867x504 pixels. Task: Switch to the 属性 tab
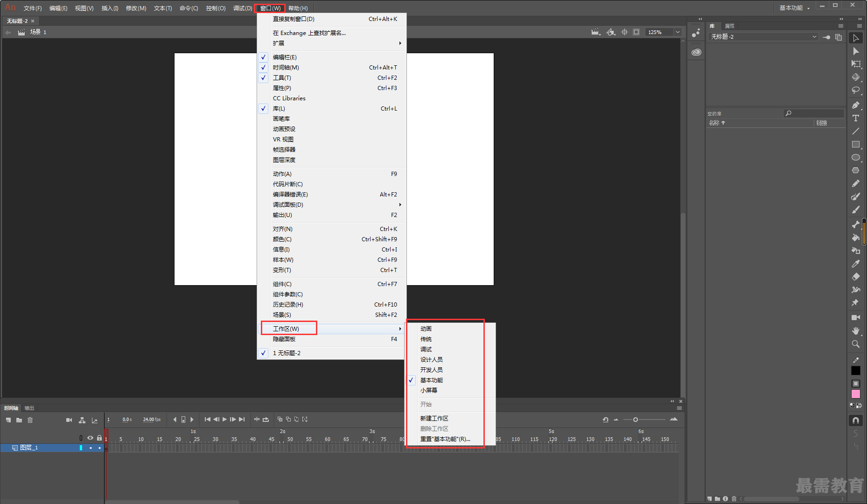(730, 26)
